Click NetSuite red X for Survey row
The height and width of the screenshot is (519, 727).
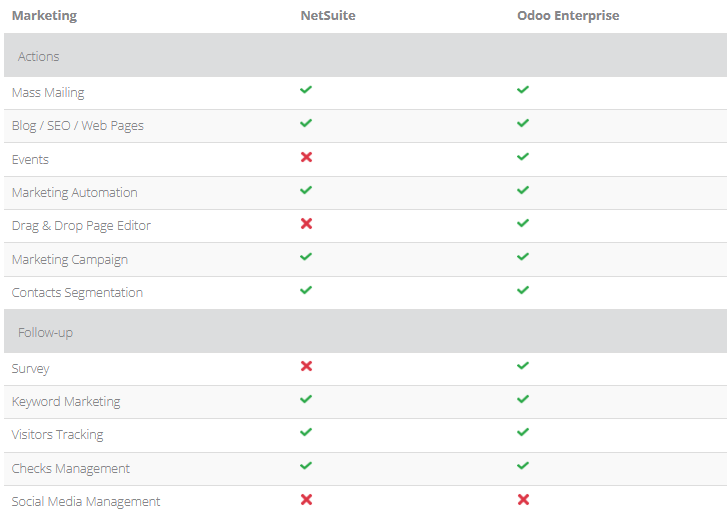click(306, 366)
